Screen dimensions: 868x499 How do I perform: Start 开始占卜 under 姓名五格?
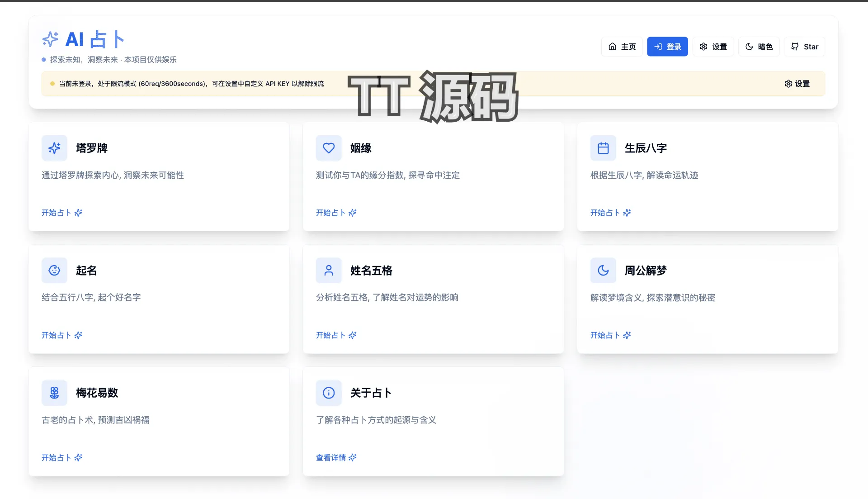336,335
